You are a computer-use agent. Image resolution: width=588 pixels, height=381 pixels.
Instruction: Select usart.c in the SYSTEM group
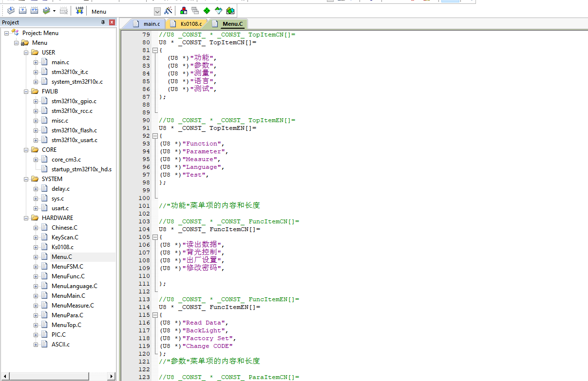60,208
